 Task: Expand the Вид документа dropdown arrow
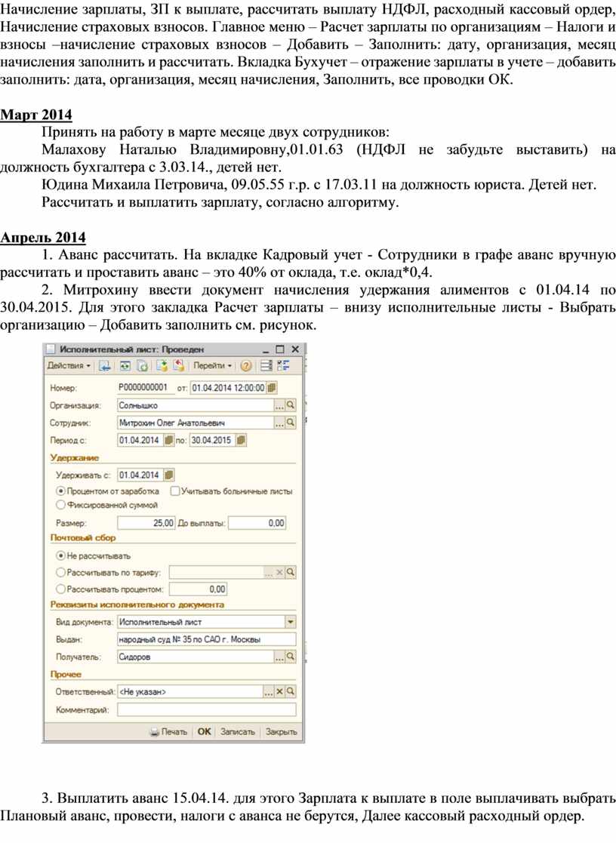(x=291, y=622)
